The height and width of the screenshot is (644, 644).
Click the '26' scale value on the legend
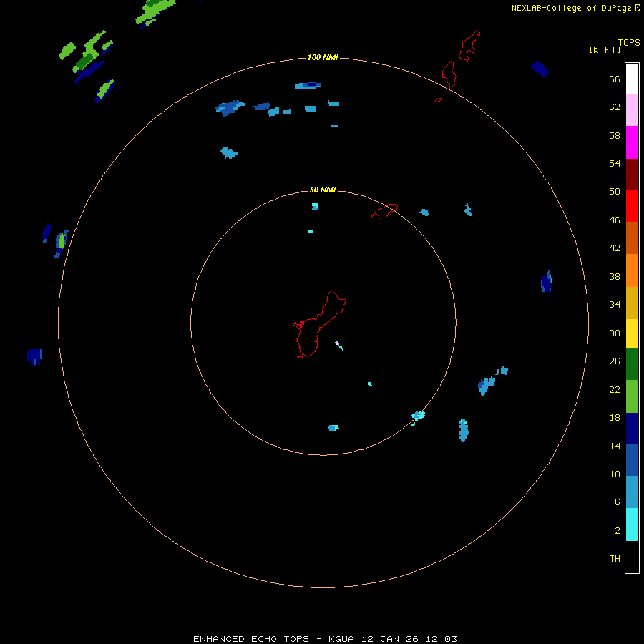615,361
